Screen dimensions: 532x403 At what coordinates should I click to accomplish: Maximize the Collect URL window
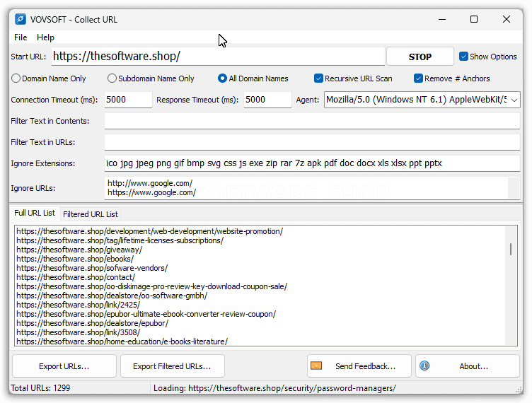click(474, 19)
